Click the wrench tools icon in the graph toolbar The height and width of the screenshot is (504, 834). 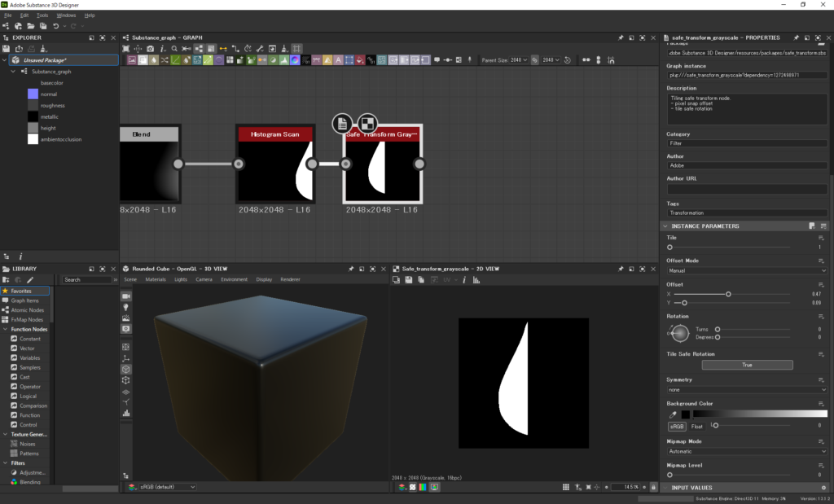[260, 48]
